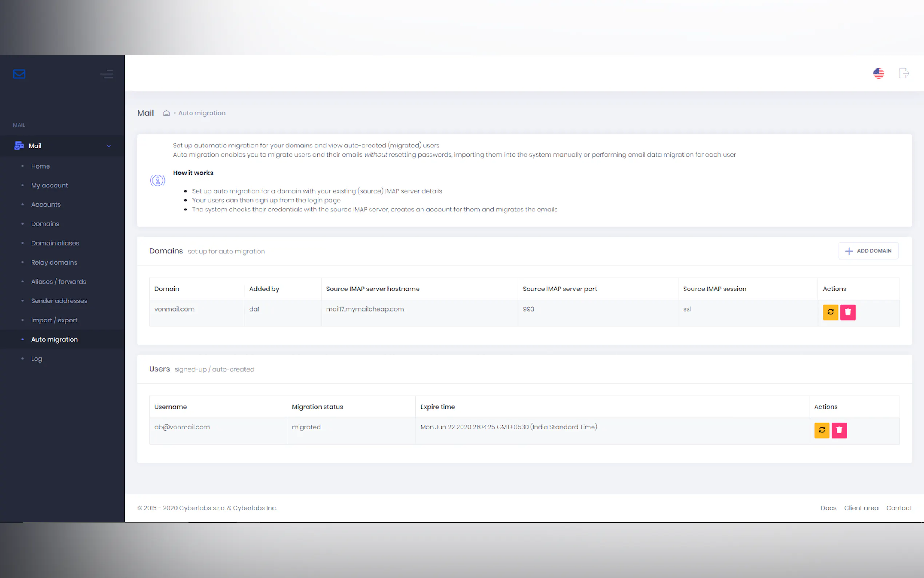Open Accounts in the sidebar
924x578 pixels.
point(46,205)
